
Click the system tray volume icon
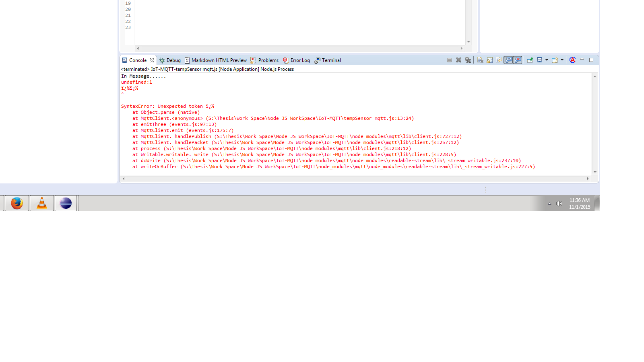[559, 204]
